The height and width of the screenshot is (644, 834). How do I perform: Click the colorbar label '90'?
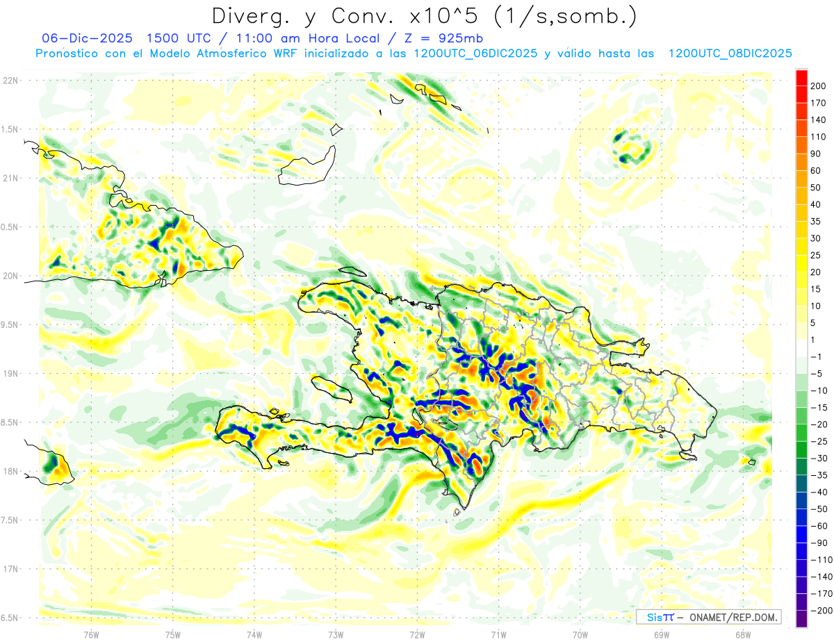click(816, 154)
